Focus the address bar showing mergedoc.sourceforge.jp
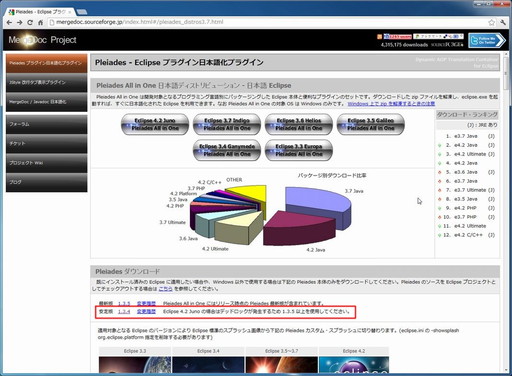The height and width of the screenshot is (376, 512). 267,22
